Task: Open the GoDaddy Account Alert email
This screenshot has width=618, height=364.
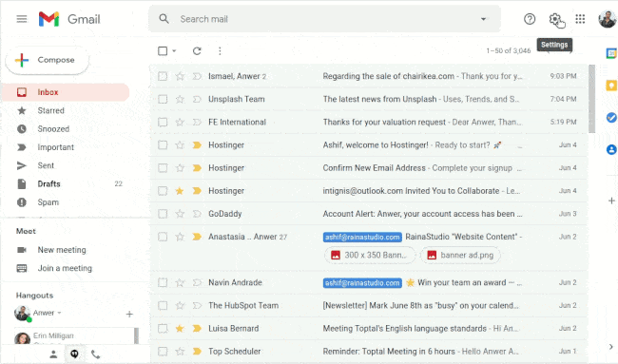Action: [x=369, y=214]
